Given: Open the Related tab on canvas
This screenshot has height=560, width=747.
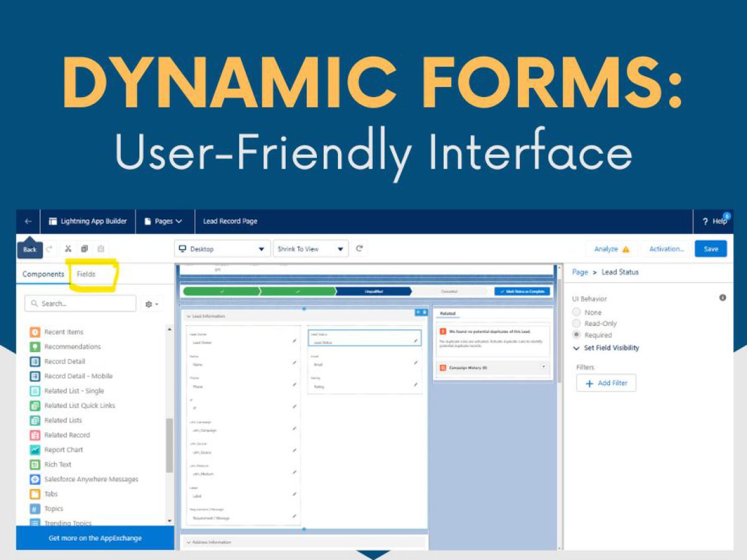Looking at the screenshot, I should [x=448, y=314].
